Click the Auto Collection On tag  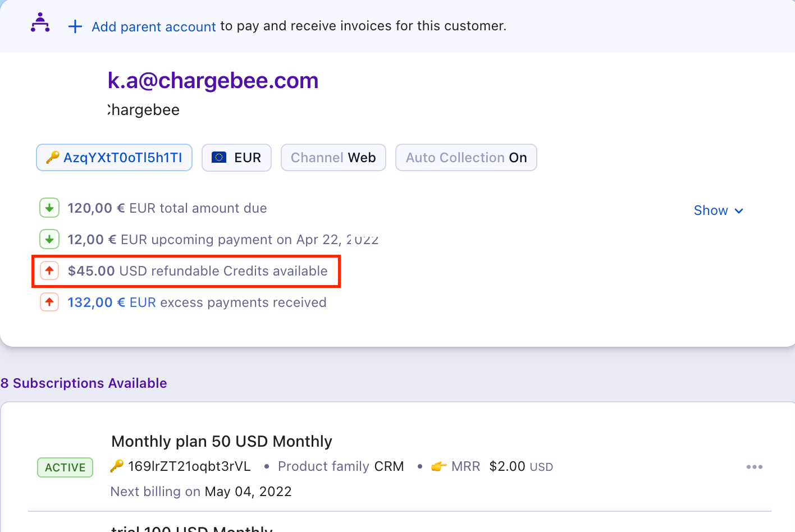tap(466, 158)
